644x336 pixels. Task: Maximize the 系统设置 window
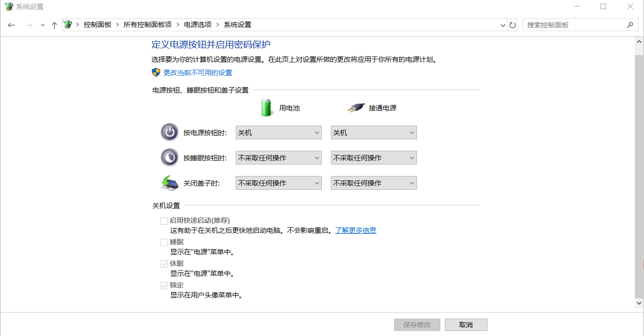click(603, 6)
